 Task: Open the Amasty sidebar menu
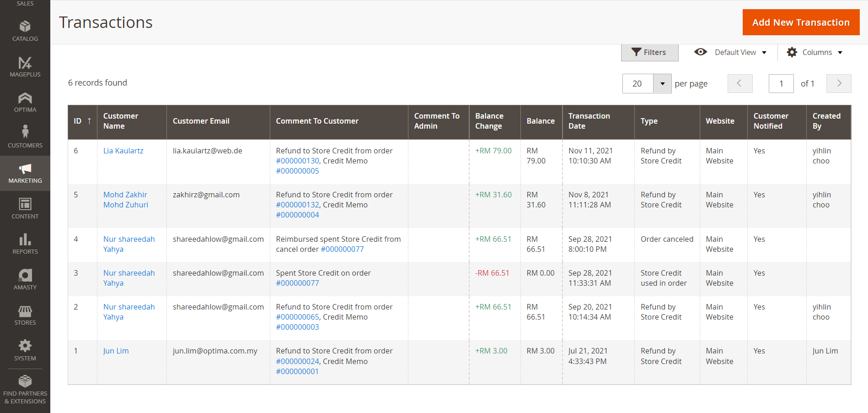[25, 279]
